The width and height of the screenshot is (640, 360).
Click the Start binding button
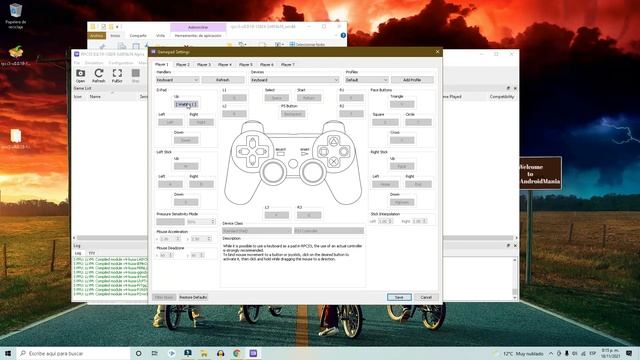pyautogui.click(x=309, y=98)
